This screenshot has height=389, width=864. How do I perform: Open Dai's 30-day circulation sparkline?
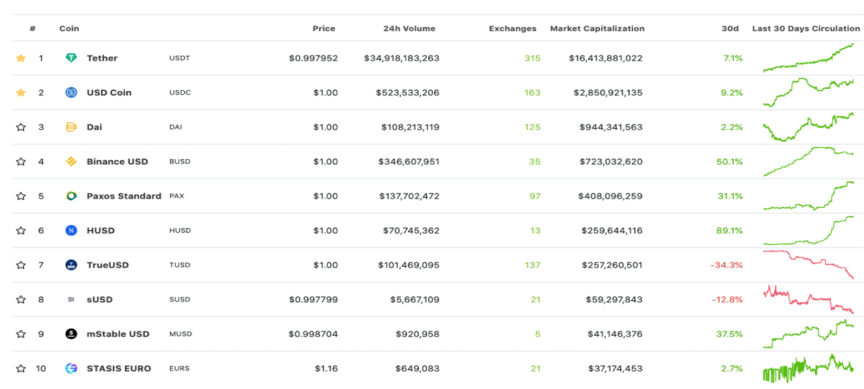tap(808, 127)
